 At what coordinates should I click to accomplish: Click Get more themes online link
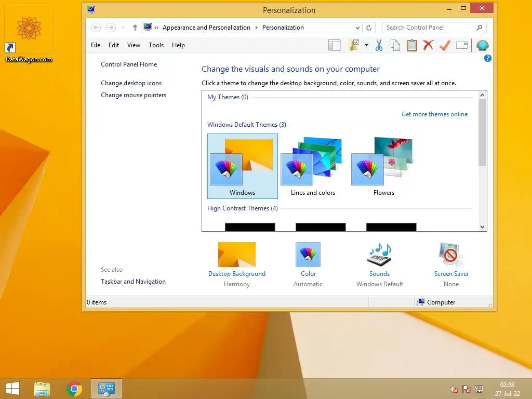pyautogui.click(x=435, y=114)
